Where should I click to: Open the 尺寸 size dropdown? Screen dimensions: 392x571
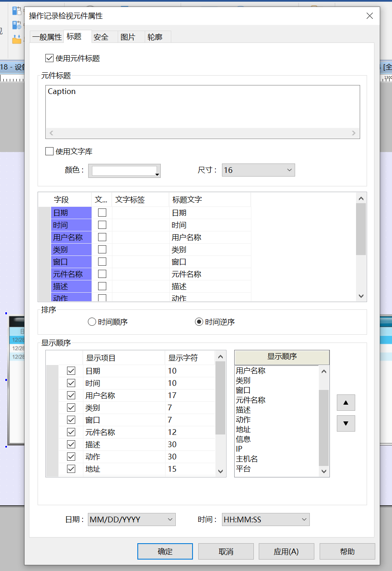click(x=258, y=170)
